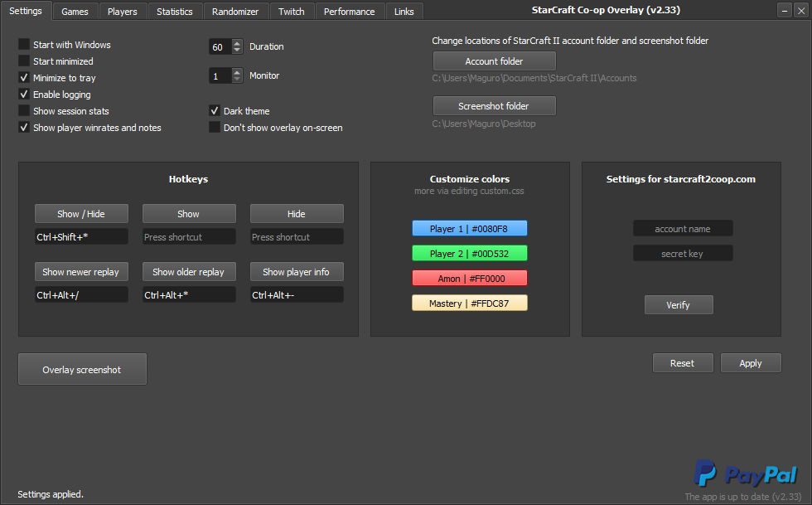Focus the Ctrl+Alt+- shortcut field

click(297, 294)
